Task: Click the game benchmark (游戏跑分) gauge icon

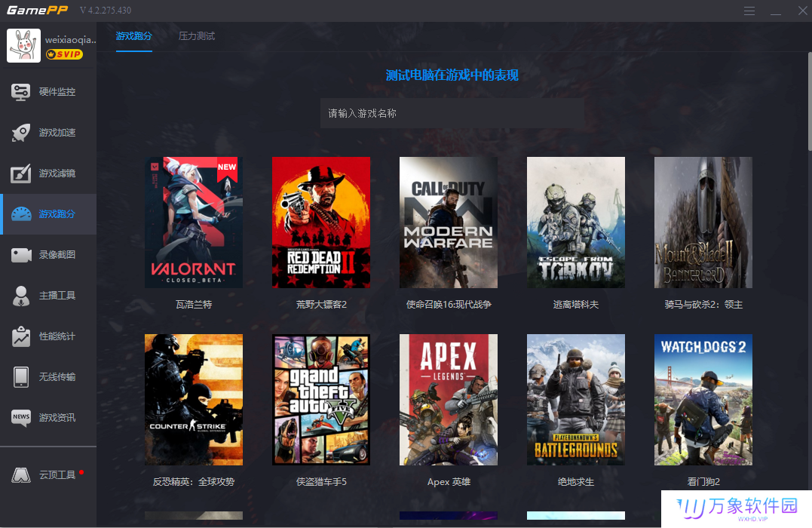Action: pyautogui.click(x=21, y=214)
